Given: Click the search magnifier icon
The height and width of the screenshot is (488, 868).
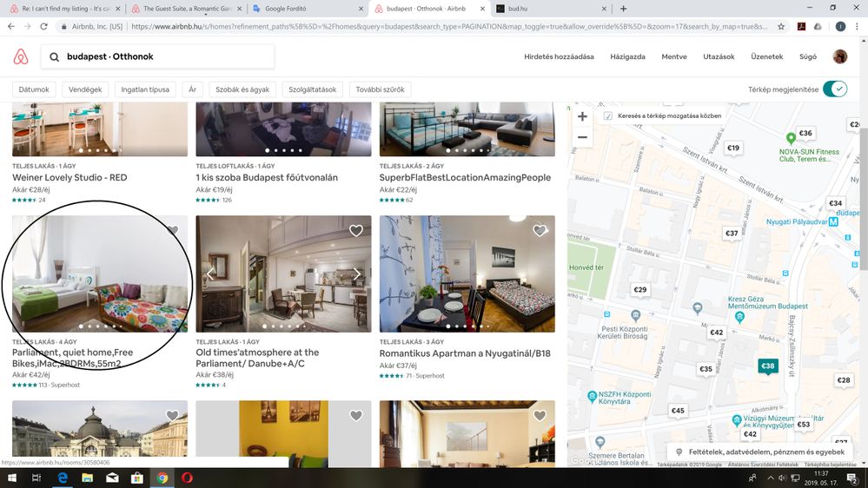Looking at the screenshot, I should coord(55,57).
